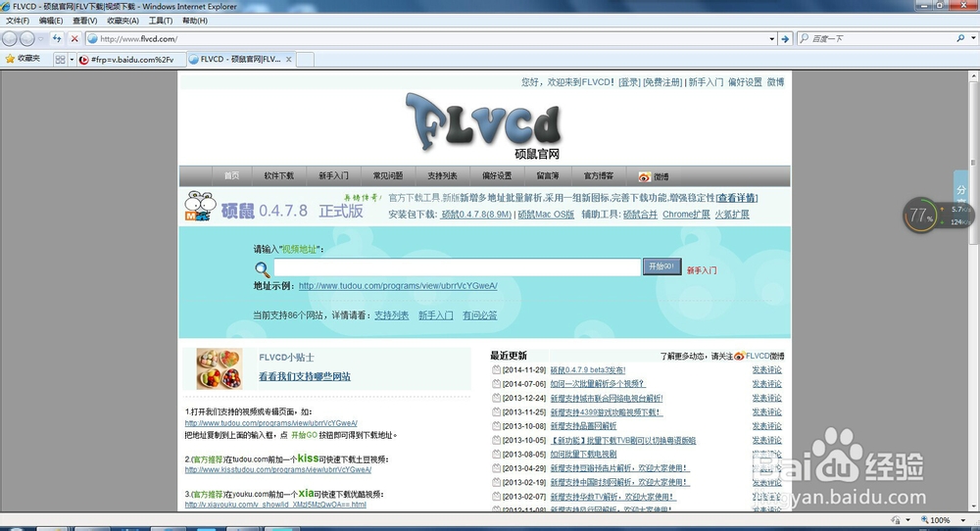This screenshot has width=980, height=531.
Task: Click 发表评论 for the 2014-07-06 entry
Action: click(x=767, y=384)
